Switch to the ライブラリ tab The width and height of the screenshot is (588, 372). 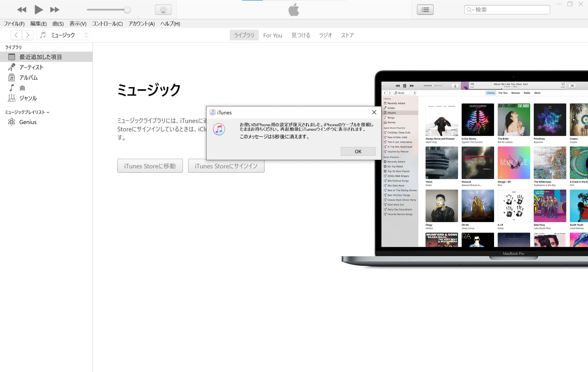244,35
